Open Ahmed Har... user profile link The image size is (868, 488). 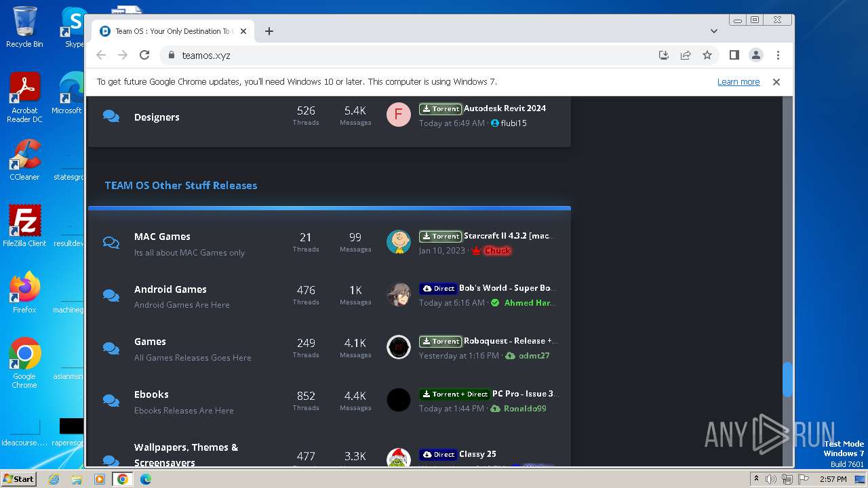pyautogui.click(x=530, y=303)
